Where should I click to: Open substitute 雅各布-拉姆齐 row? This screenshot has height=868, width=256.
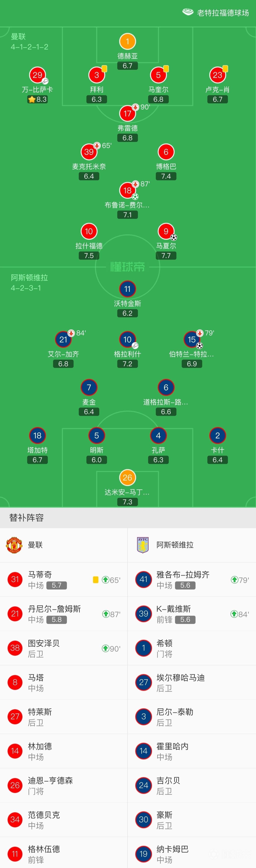(x=192, y=580)
